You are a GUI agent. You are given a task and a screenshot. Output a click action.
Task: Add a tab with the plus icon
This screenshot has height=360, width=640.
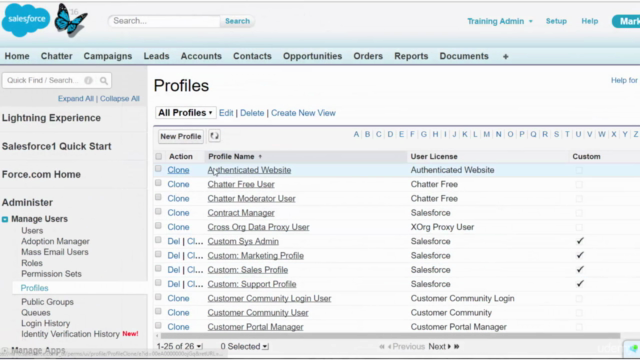[505, 56]
